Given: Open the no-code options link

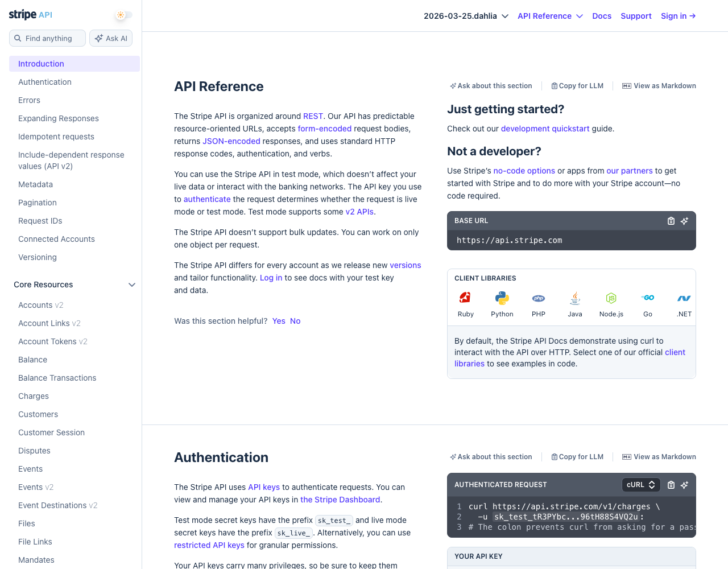Looking at the screenshot, I should [524, 171].
